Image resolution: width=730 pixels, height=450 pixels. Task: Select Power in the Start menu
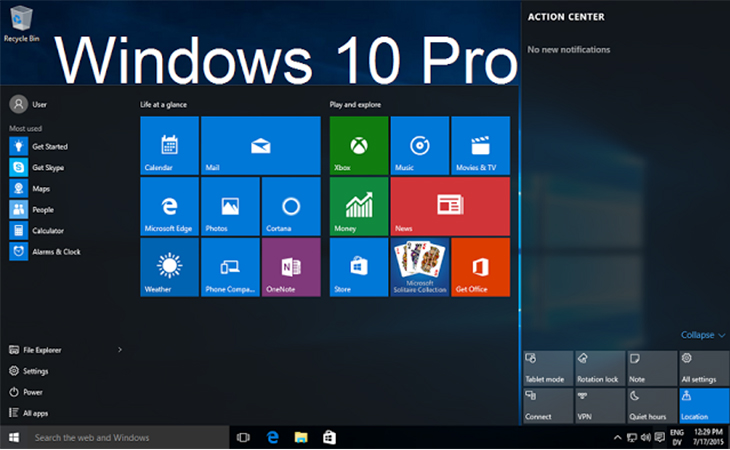(x=32, y=392)
